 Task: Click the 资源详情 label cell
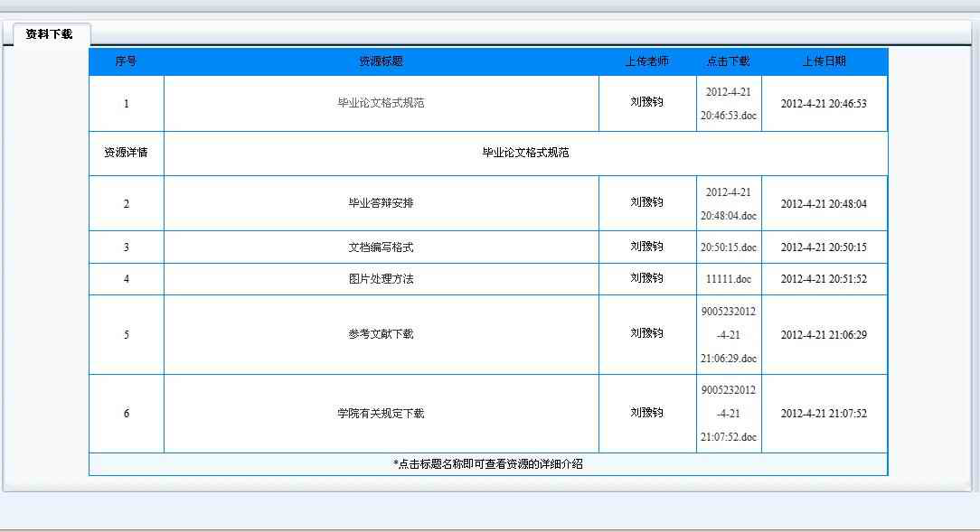126,153
